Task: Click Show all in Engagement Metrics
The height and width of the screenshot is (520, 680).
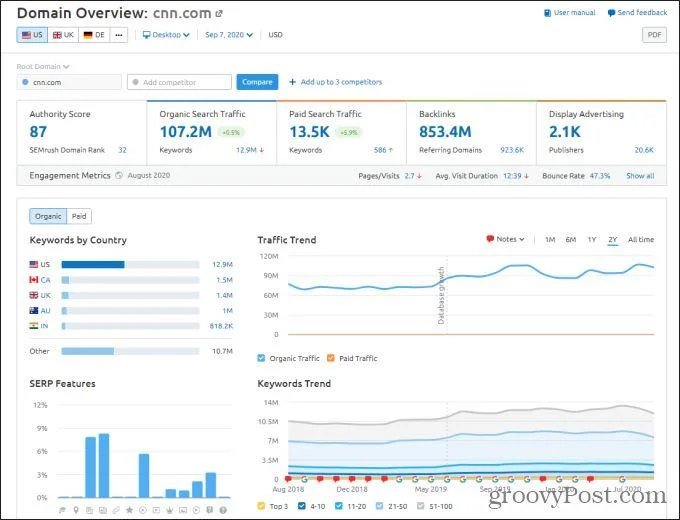Action: [640, 176]
